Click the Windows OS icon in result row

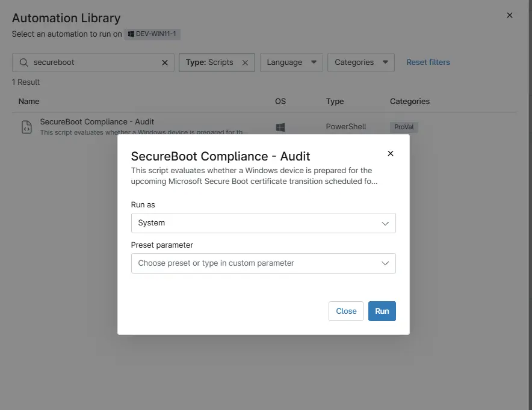click(280, 127)
